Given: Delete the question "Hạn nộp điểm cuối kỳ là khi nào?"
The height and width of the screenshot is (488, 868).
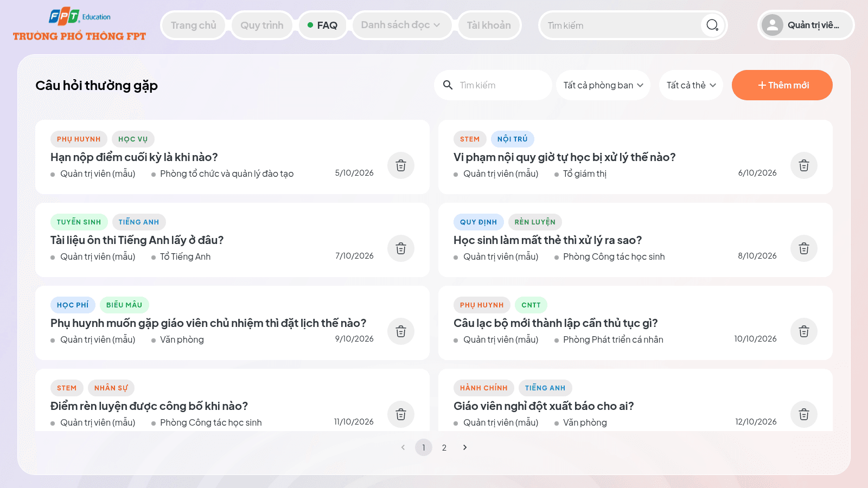Looking at the screenshot, I should 401,165.
